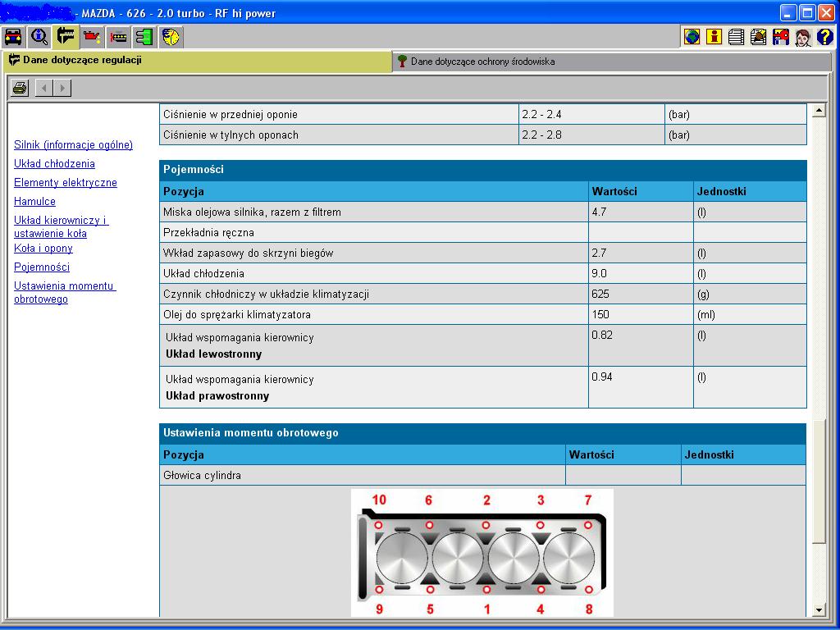The height and width of the screenshot is (630, 840).
Task: Open the magnifier info search icon
Action: 39,37
